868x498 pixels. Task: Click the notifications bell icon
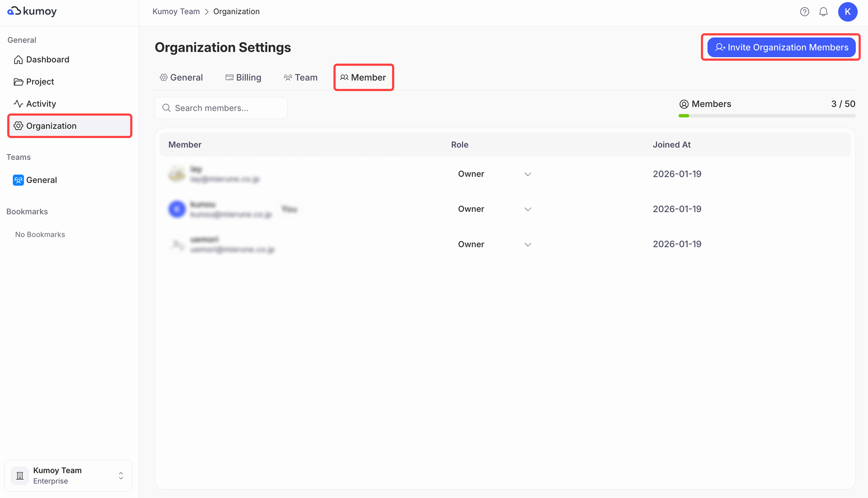pyautogui.click(x=824, y=12)
